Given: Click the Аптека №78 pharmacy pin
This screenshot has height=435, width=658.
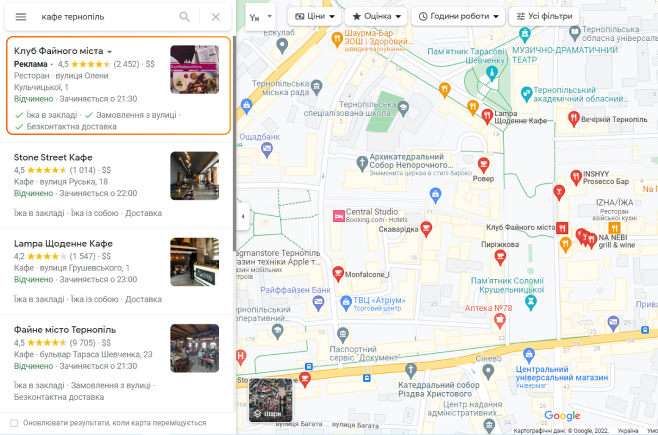Looking at the screenshot, I should [x=499, y=321].
